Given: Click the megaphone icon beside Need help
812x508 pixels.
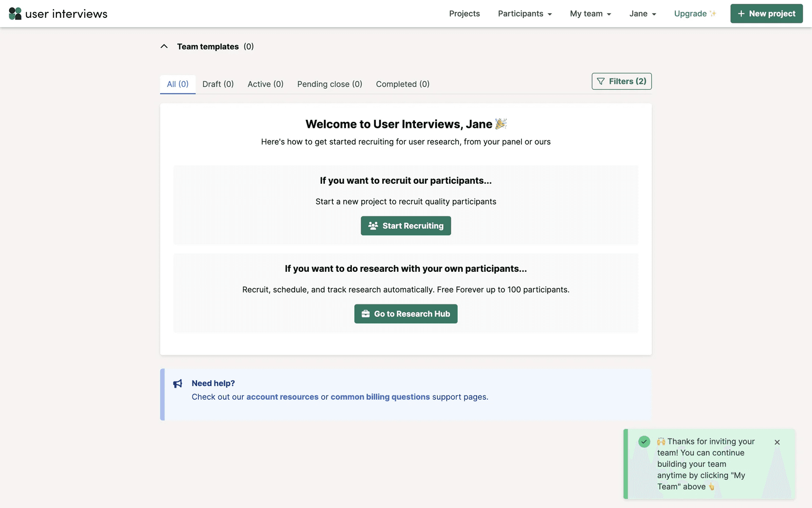Looking at the screenshot, I should (178, 384).
